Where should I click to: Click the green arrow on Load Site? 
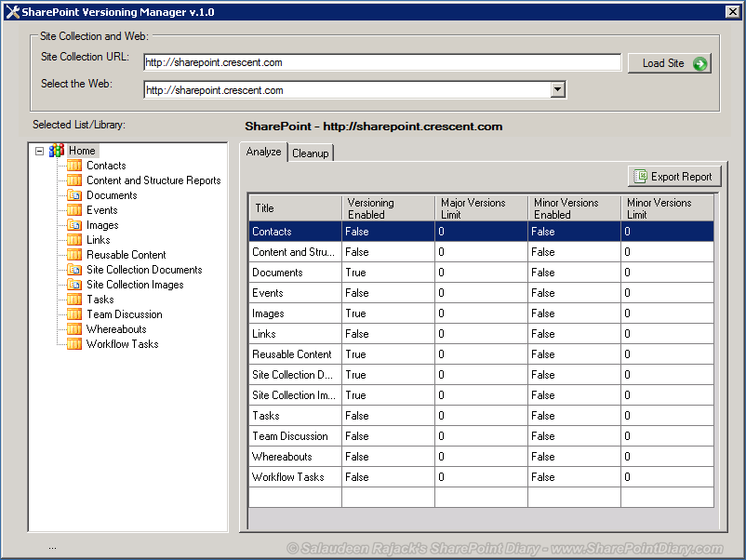[x=699, y=63]
